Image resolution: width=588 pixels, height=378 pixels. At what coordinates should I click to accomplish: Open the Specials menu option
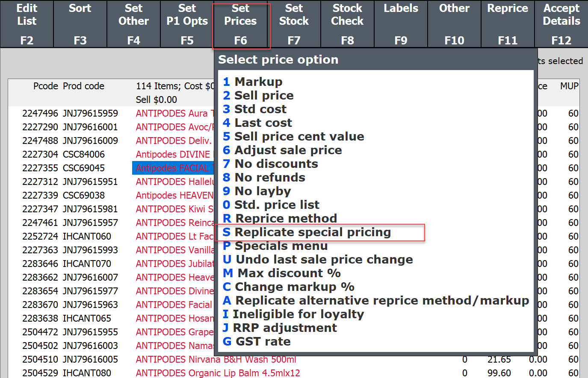tap(281, 246)
